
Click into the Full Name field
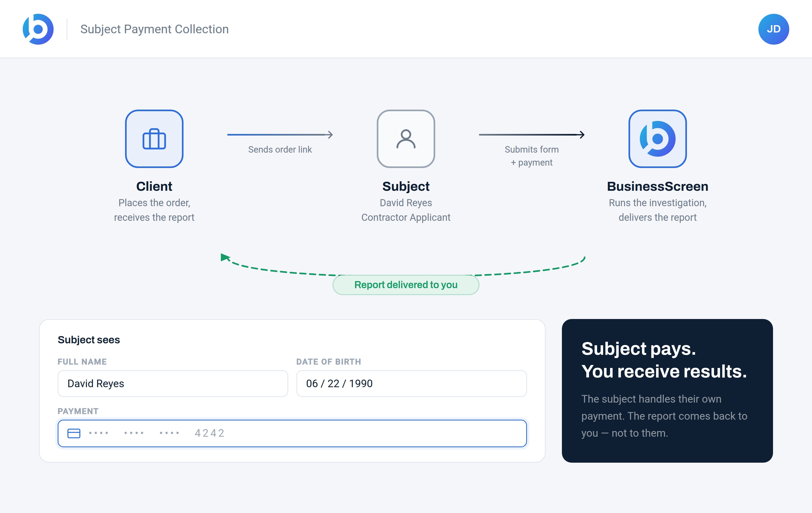173,384
